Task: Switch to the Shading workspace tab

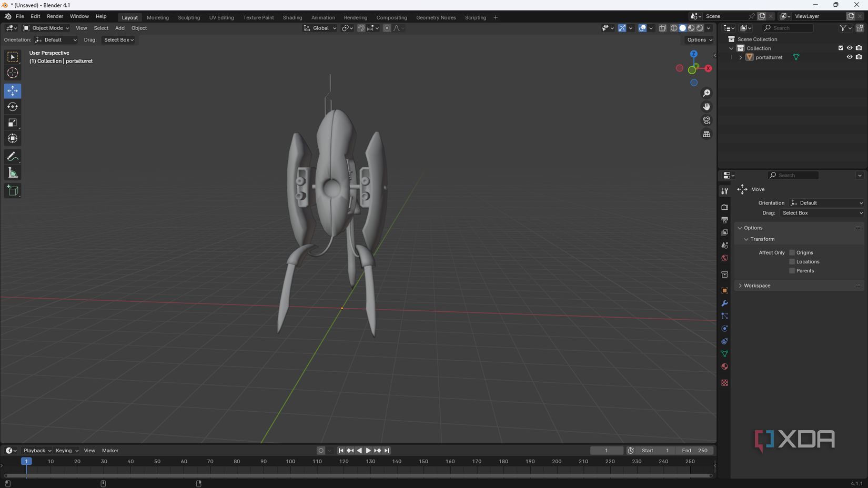Action: click(292, 17)
